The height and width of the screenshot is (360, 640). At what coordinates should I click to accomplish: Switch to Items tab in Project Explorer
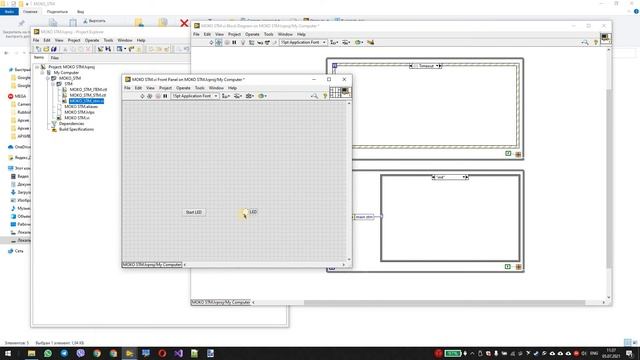coord(39,58)
